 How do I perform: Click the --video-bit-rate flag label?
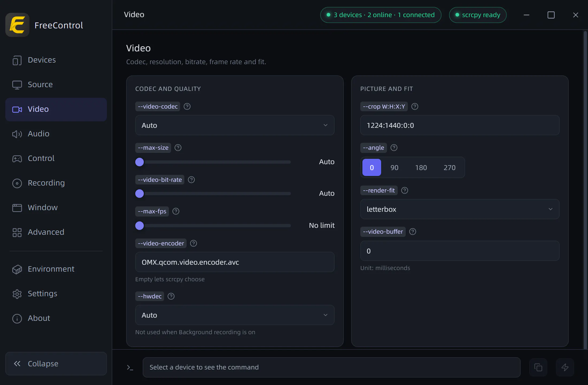160,180
